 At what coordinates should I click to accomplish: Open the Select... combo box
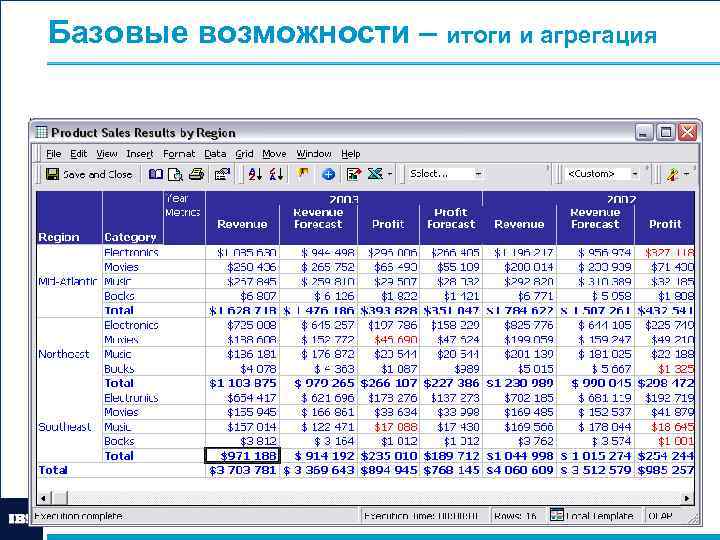445,174
